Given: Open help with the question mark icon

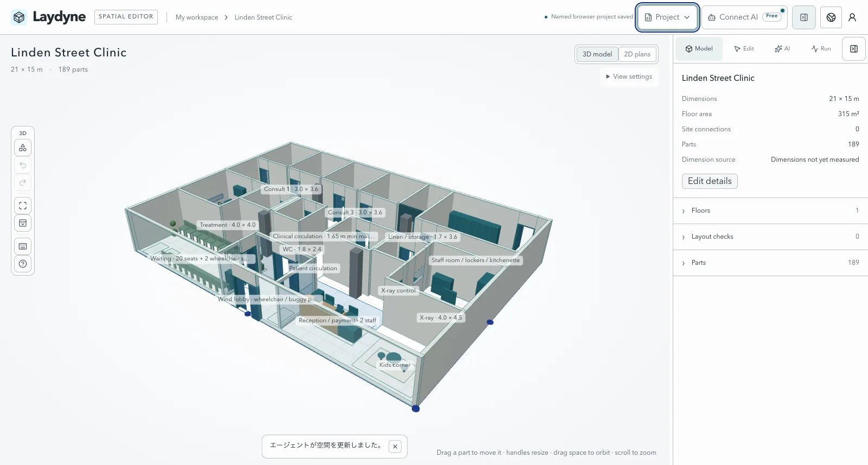Looking at the screenshot, I should pos(23,264).
